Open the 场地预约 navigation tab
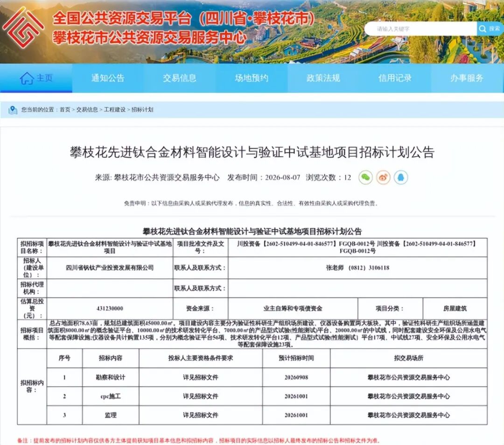Image resolution: width=504 pixels, height=445 pixels. click(252, 78)
